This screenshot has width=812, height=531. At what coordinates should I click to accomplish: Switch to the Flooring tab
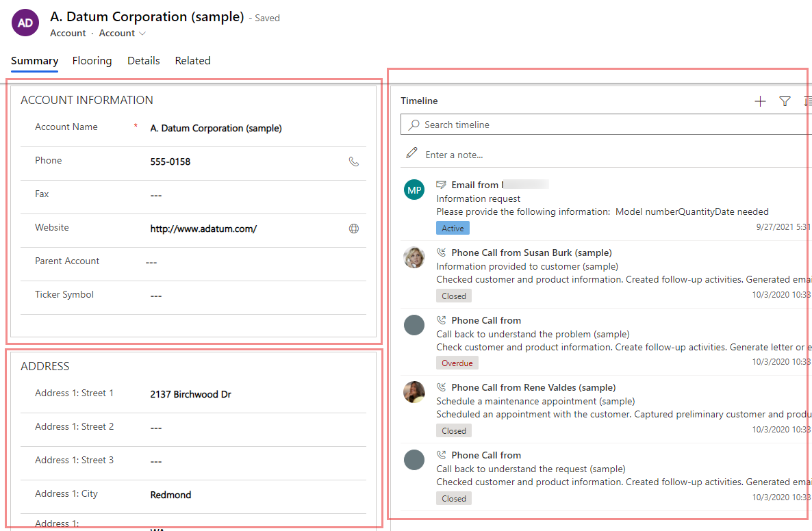coord(92,60)
